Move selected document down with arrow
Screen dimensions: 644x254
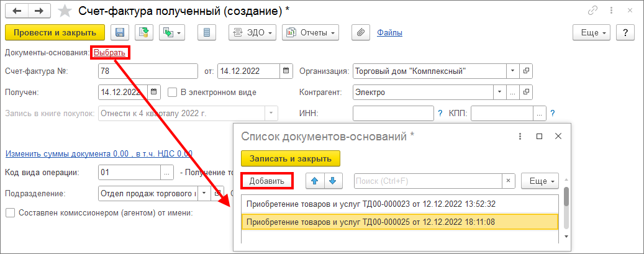coord(333,181)
